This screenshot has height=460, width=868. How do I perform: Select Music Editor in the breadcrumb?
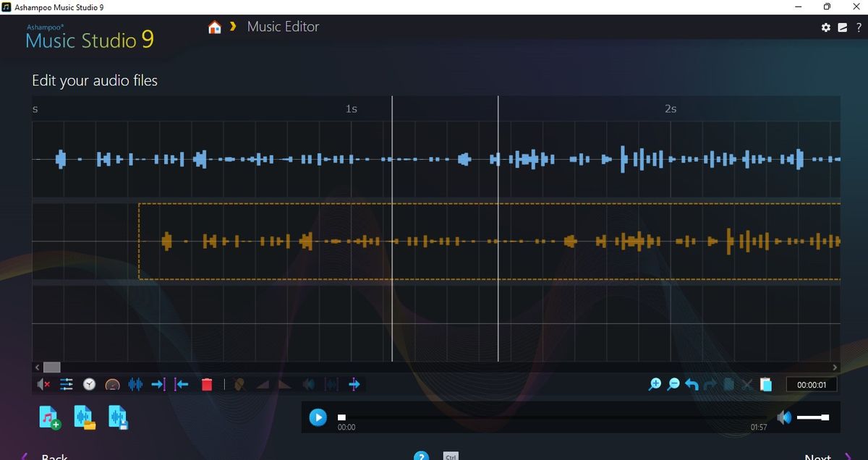pyautogui.click(x=283, y=27)
